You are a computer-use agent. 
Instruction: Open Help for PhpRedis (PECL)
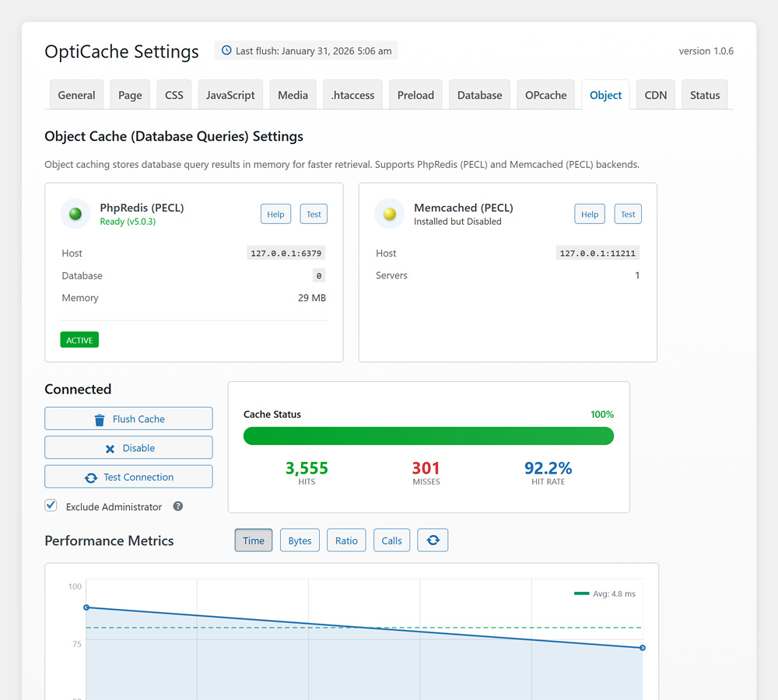coord(276,214)
